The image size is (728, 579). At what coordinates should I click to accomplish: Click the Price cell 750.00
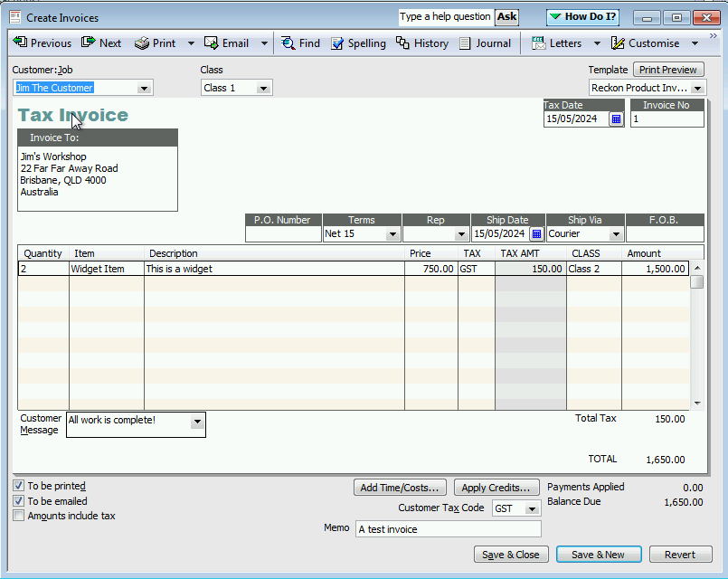[431, 269]
